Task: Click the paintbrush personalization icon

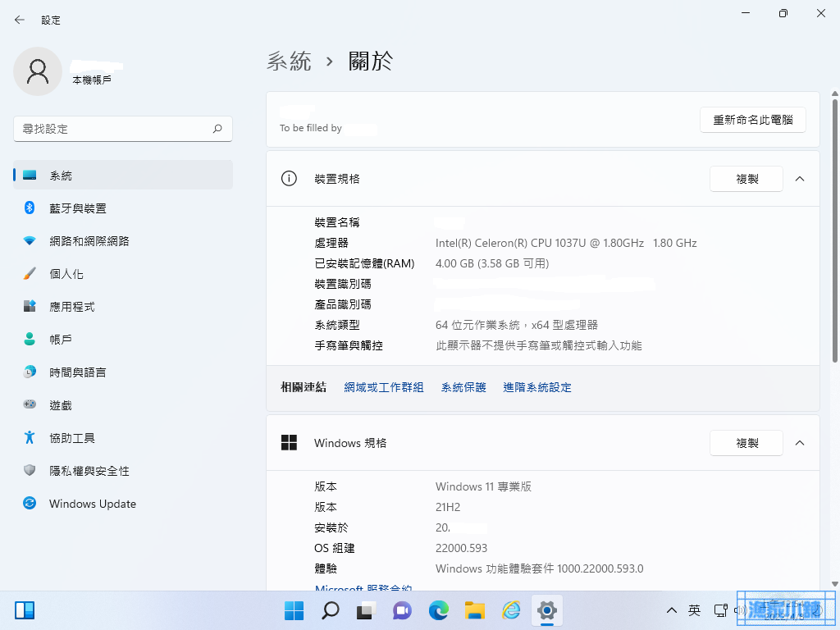Action: click(30, 274)
